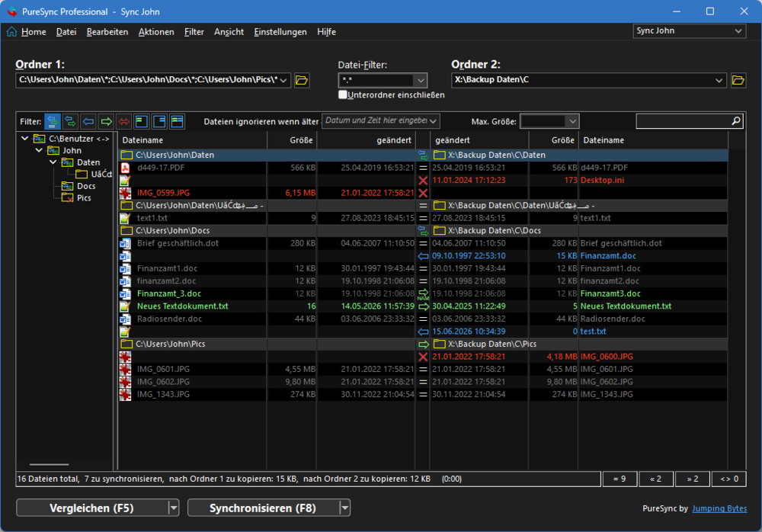Click green arrow on Pics folder row

[423, 345]
